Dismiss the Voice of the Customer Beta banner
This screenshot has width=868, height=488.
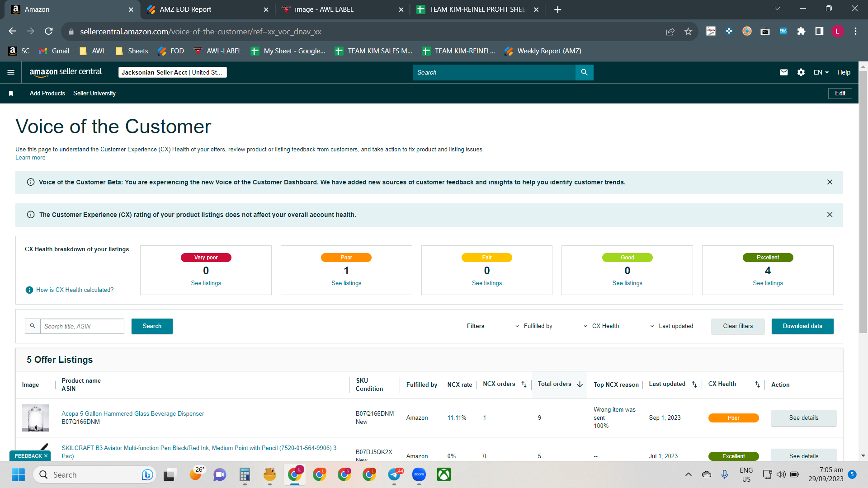point(830,182)
